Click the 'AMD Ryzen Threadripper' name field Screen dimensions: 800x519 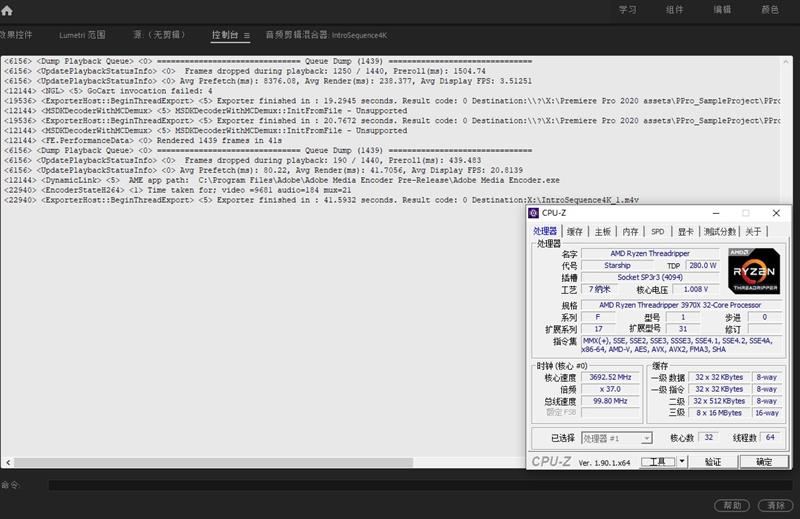click(x=650, y=253)
